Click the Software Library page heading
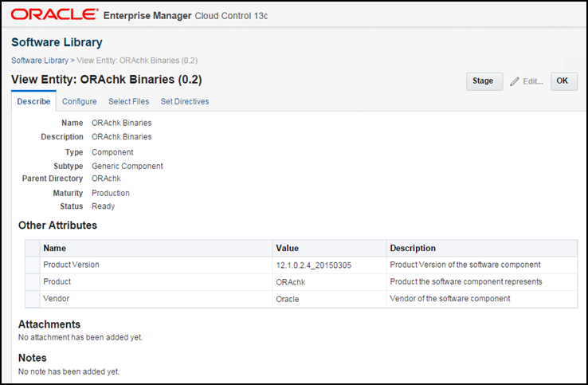This screenshot has height=385, width=588. tap(57, 42)
